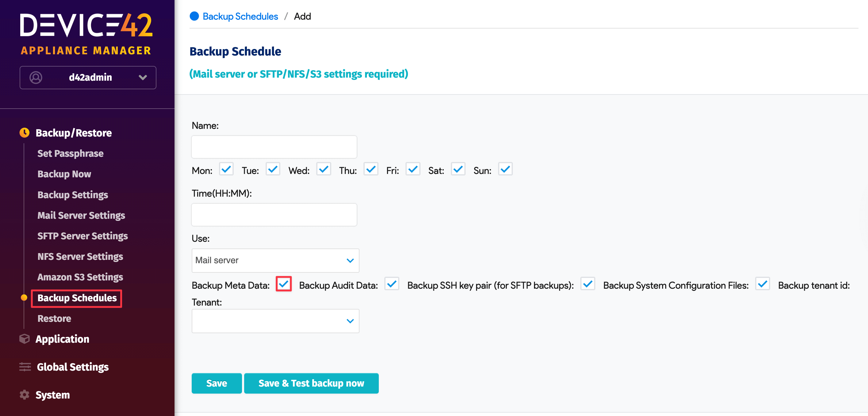Viewport: 868px width, 416px height.
Task: Click the System gear icon
Action: coord(24,395)
